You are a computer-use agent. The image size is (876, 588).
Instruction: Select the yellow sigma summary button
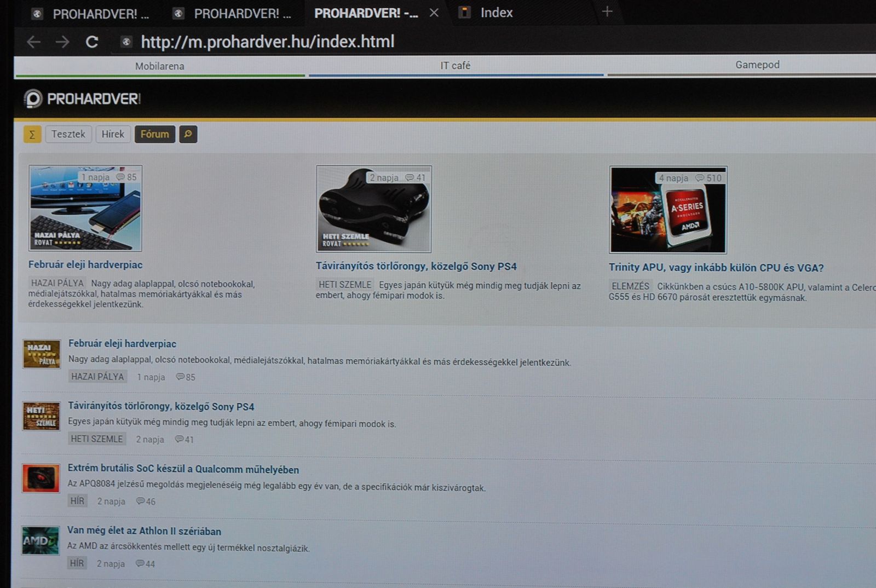[x=32, y=134]
